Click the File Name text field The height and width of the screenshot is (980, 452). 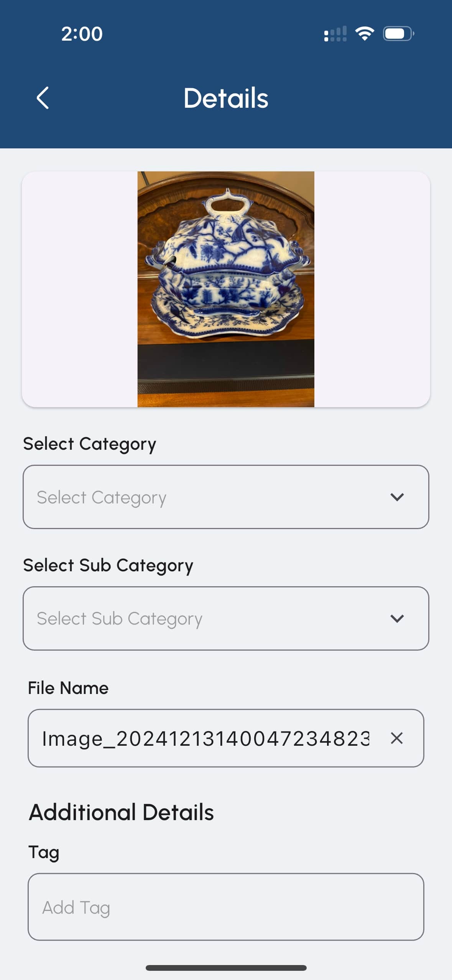click(205, 738)
